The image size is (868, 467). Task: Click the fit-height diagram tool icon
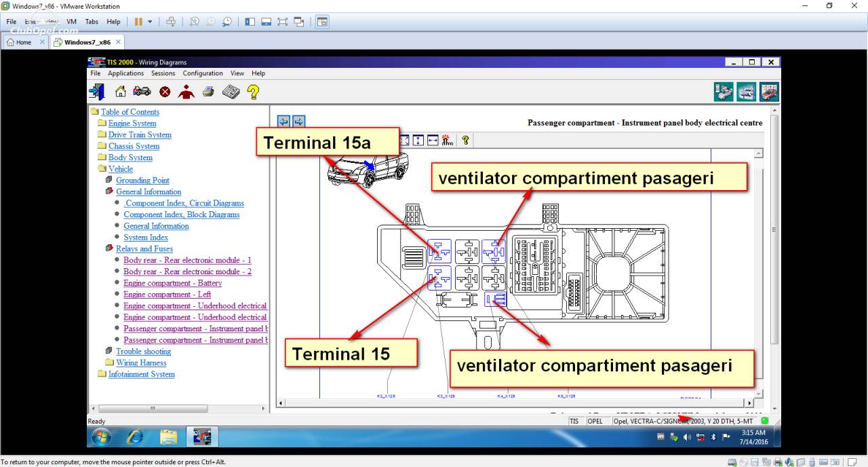tap(418, 141)
